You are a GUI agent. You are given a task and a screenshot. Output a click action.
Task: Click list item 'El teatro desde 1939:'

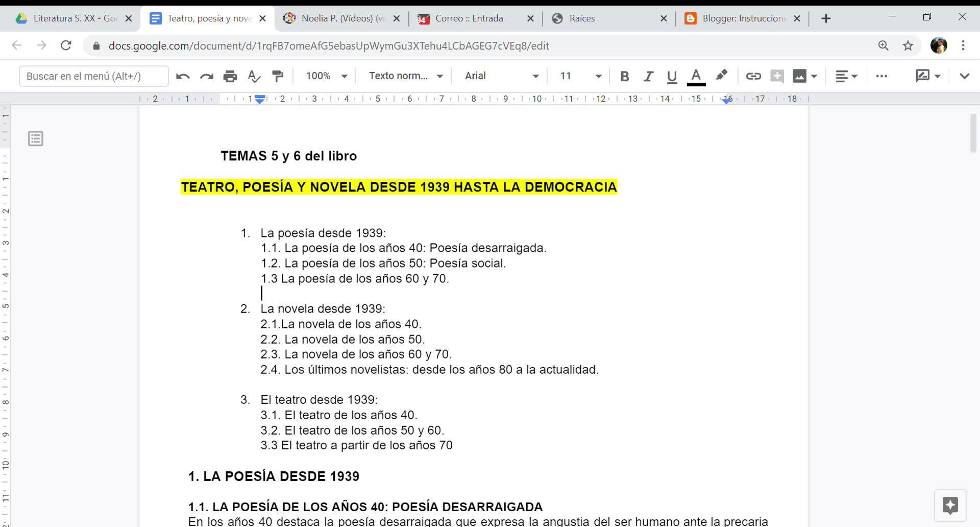tap(319, 400)
